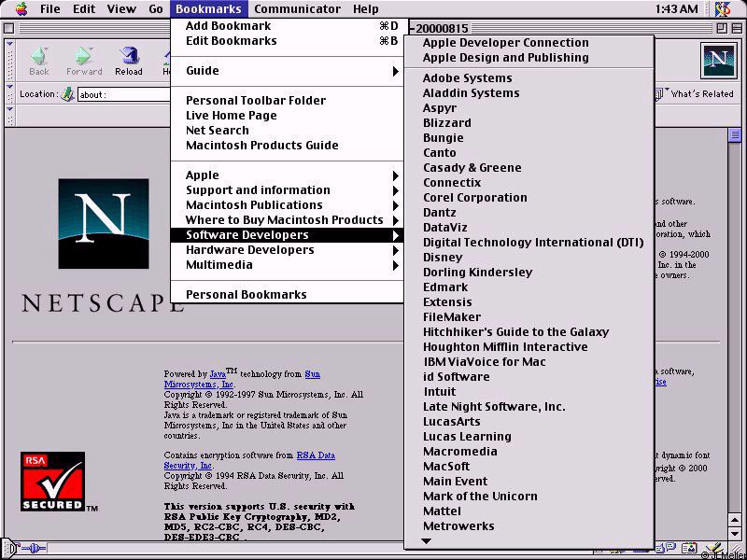This screenshot has height=560, width=747.
Task: Close the open Bookmarks menu
Action: pos(209,8)
